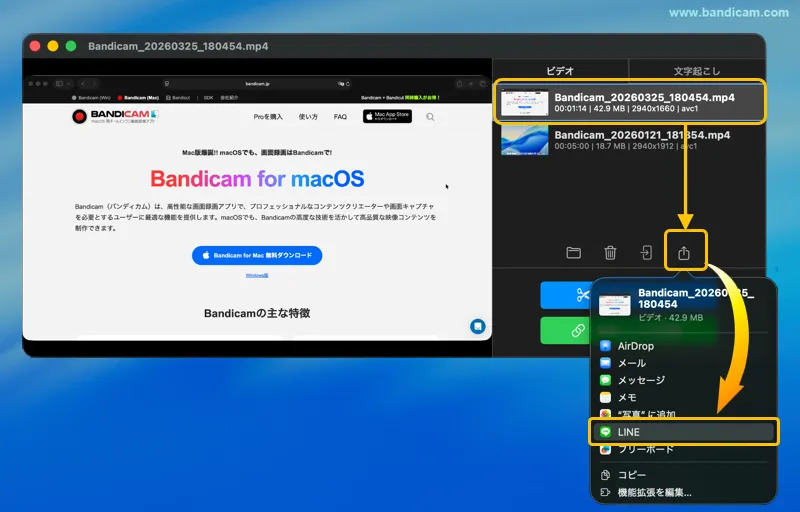Select Bandicam_20260325_180454.mp4 file name in list

click(644, 97)
